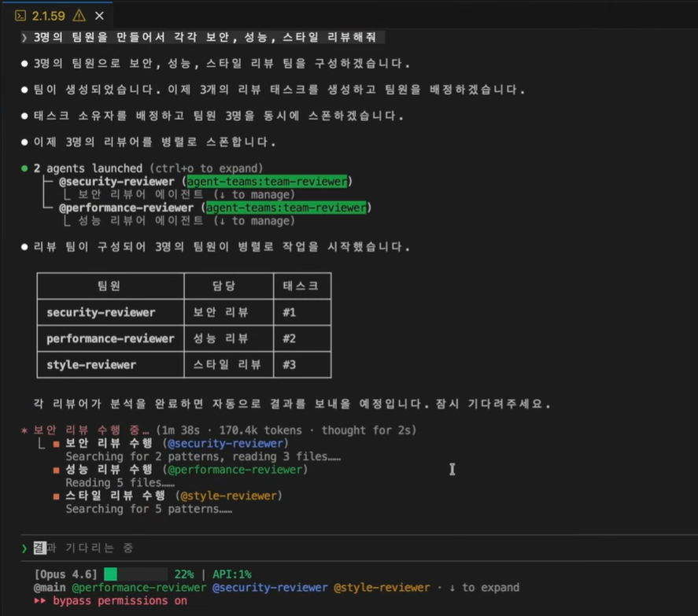Click the terminal icon in the 2.1.59 tab
698x616 pixels.
point(20,16)
